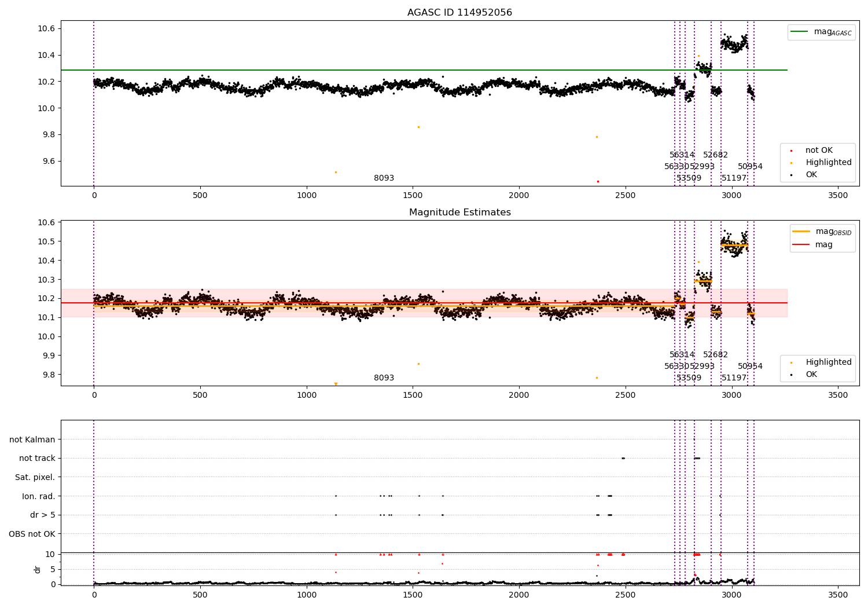Click obsid label '51197' in the top plot

point(734,178)
